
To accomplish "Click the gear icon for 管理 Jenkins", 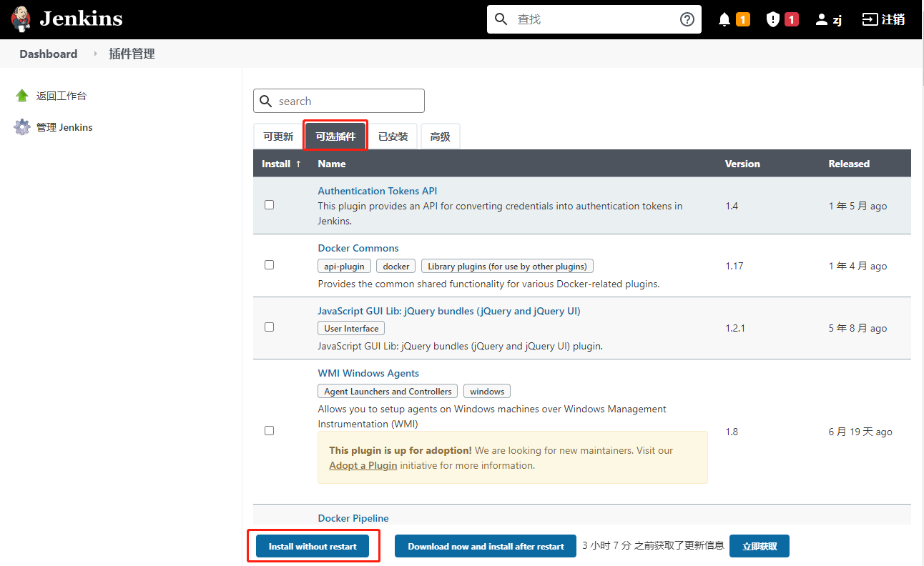I will tap(22, 127).
